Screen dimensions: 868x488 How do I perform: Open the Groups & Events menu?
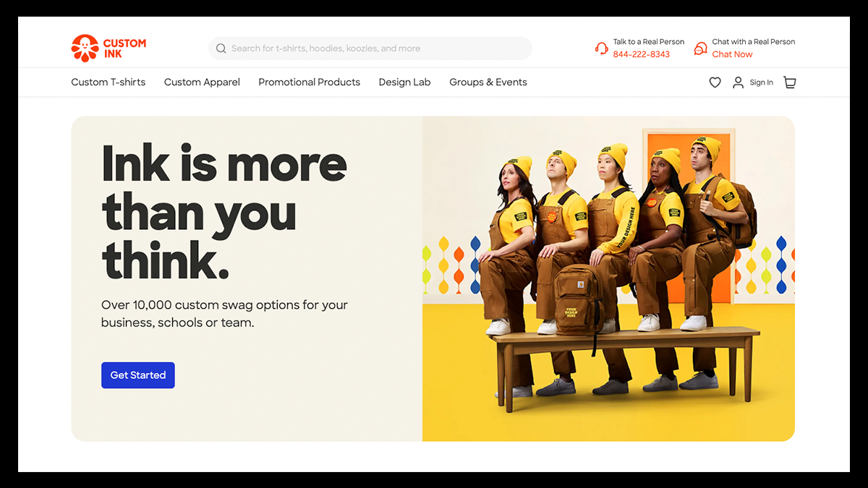(488, 82)
